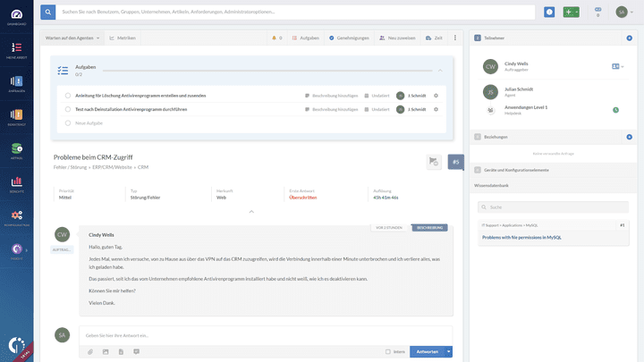Image resolution: width=644 pixels, height=362 pixels.
Task: Open the blue info icon in header
Action: 549,12
